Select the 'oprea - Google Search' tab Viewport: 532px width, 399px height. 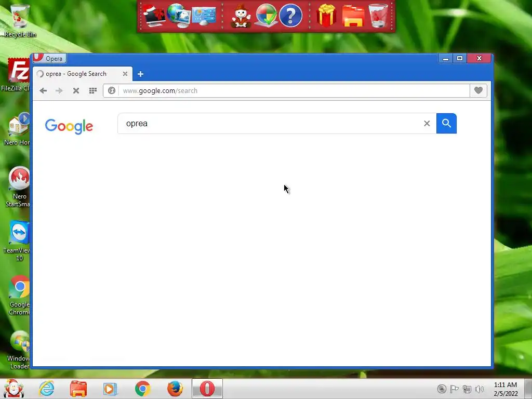(83, 74)
